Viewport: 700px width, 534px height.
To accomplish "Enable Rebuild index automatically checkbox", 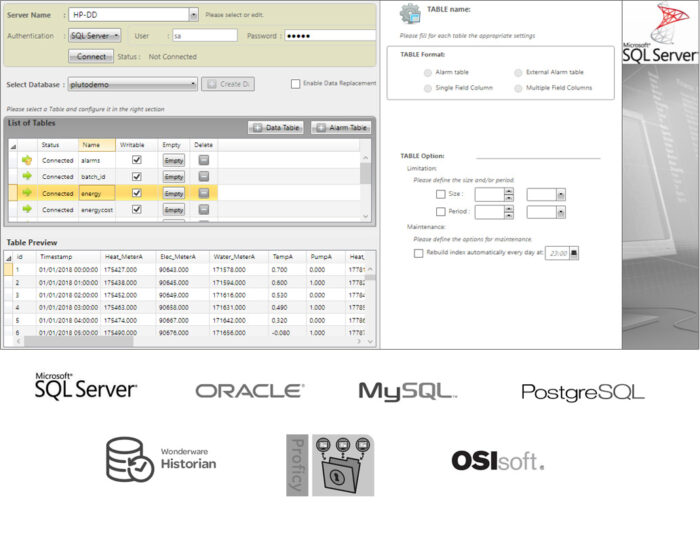I will [x=418, y=253].
